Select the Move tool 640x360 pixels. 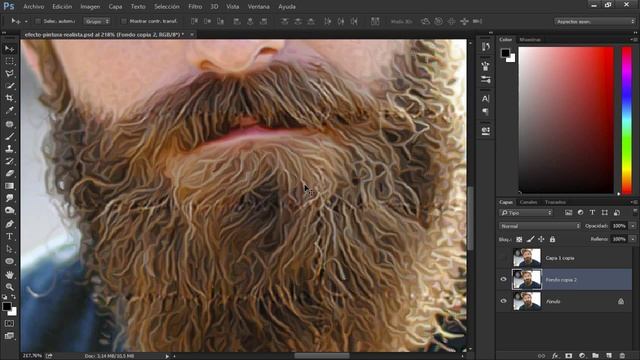tap(9, 49)
